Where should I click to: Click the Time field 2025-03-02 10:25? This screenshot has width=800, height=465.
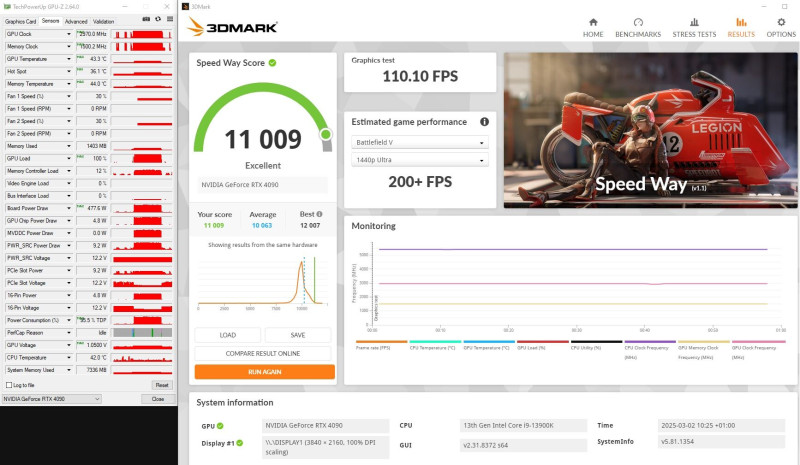721,425
